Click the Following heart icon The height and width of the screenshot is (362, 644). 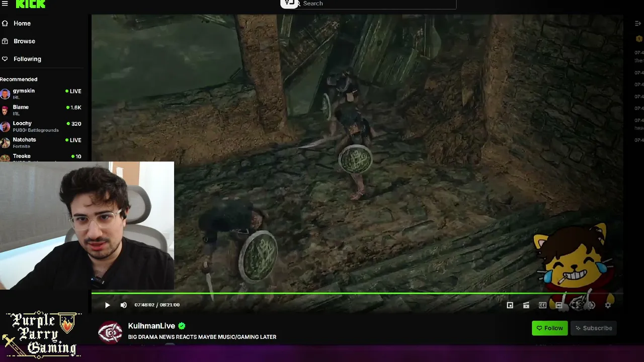[x=5, y=59]
